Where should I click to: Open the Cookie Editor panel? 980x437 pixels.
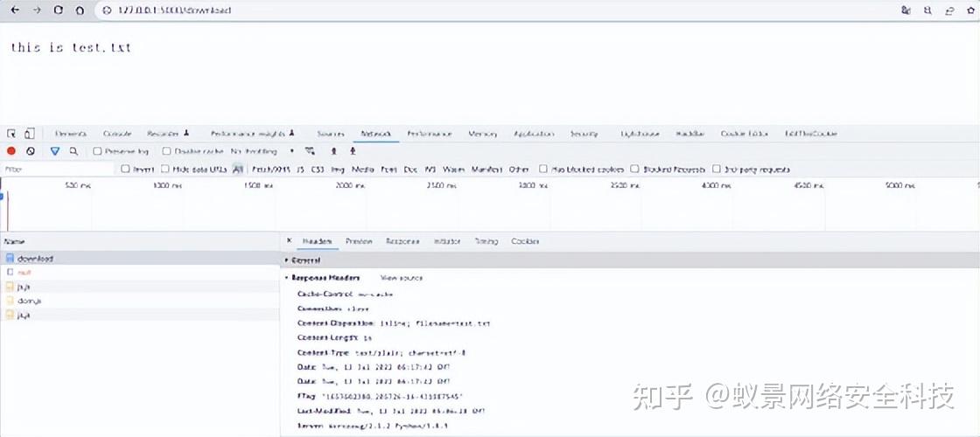(x=744, y=134)
